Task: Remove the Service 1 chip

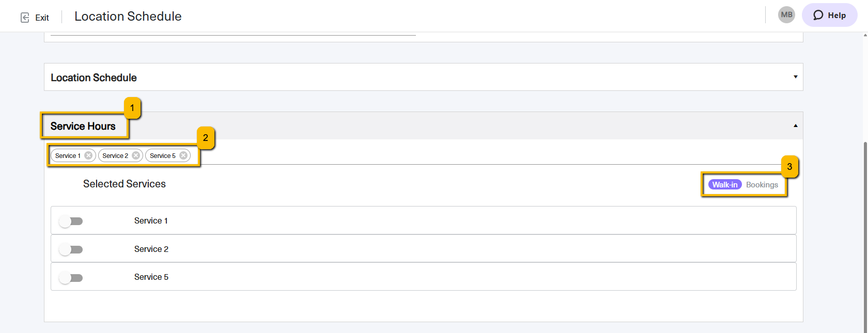Action: pos(88,155)
